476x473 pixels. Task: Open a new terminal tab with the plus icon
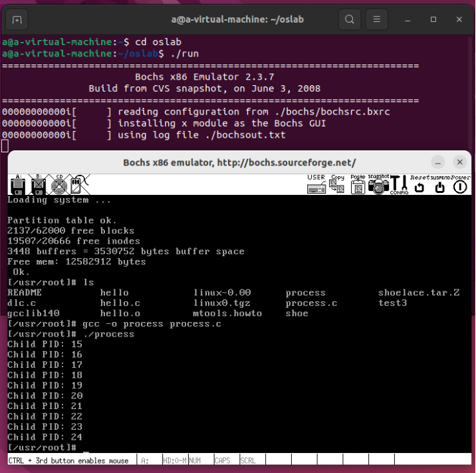[x=17, y=20]
